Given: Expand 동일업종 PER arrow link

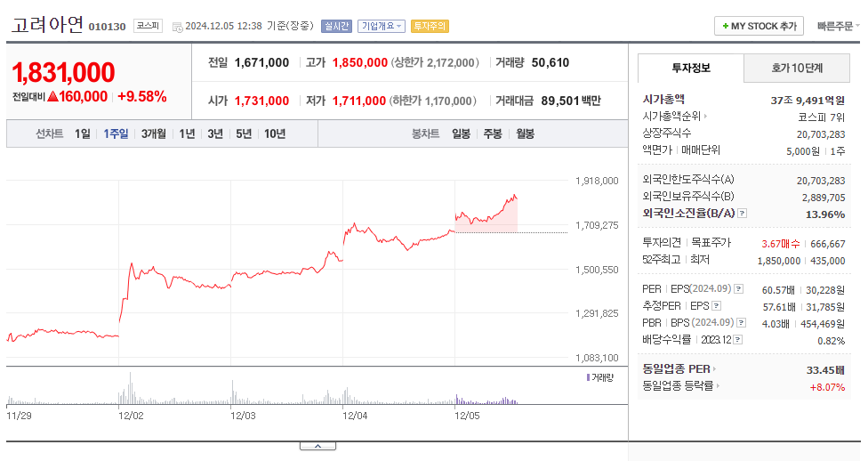Looking at the screenshot, I should point(714,369).
